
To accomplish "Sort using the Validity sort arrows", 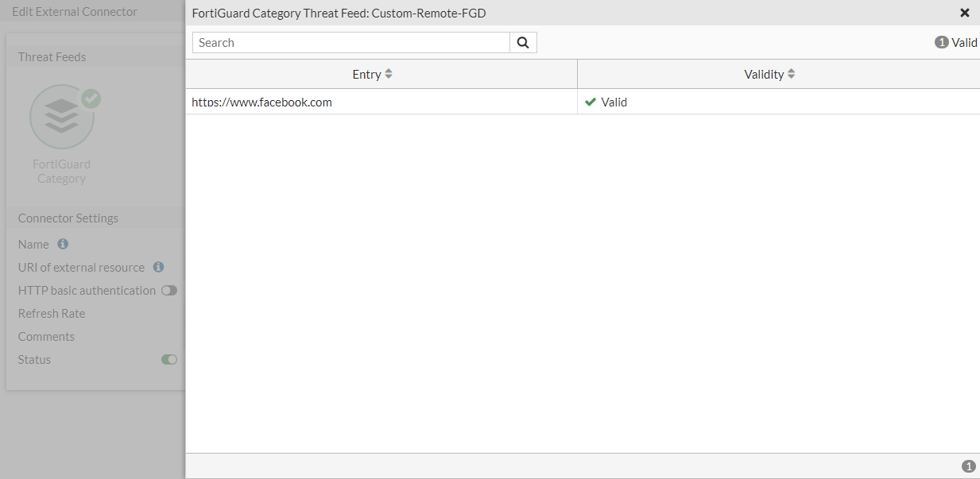I will coord(791,74).
